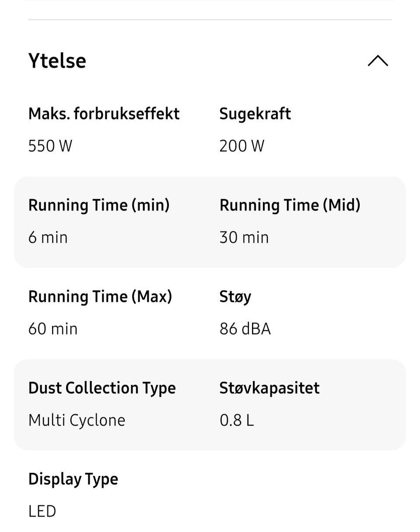
Task: Click the Multi Cyclone value
Action: tap(77, 420)
